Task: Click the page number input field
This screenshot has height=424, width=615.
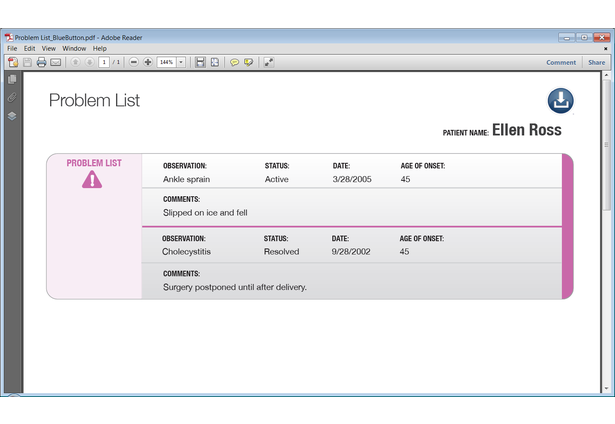Action: pos(104,62)
